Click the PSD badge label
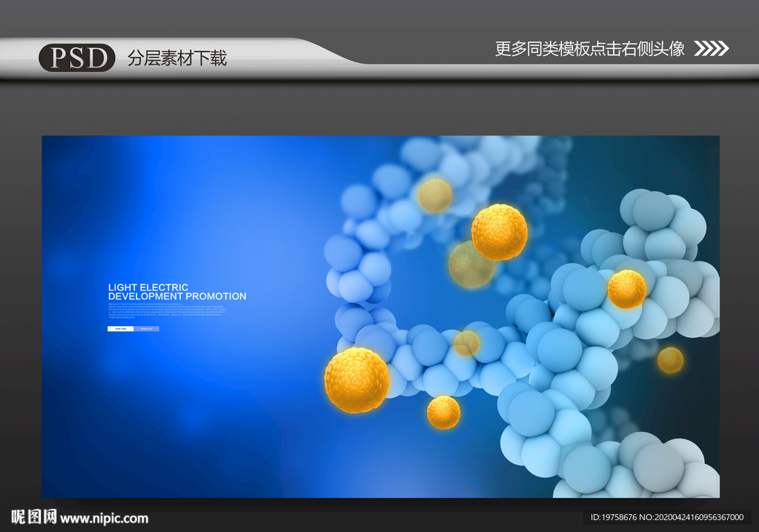This screenshot has height=532, width=759. pyautogui.click(x=77, y=58)
